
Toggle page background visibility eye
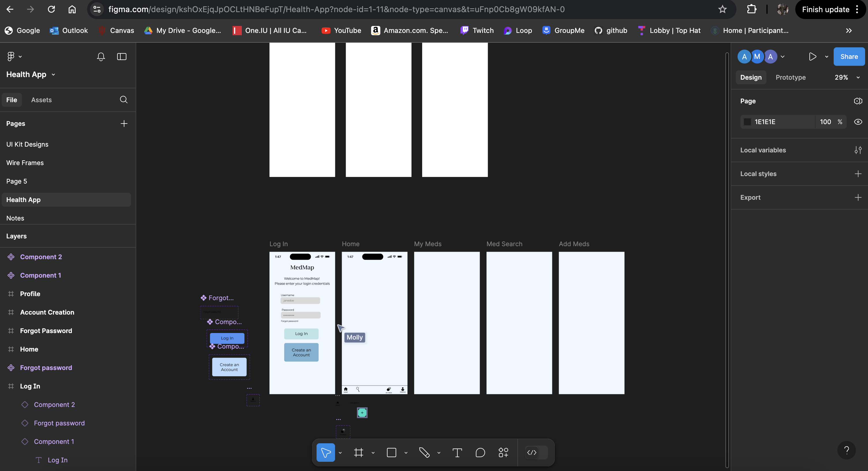click(x=858, y=122)
